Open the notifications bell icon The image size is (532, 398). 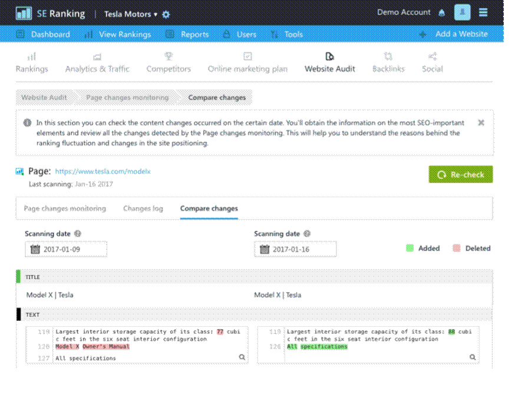(x=442, y=12)
